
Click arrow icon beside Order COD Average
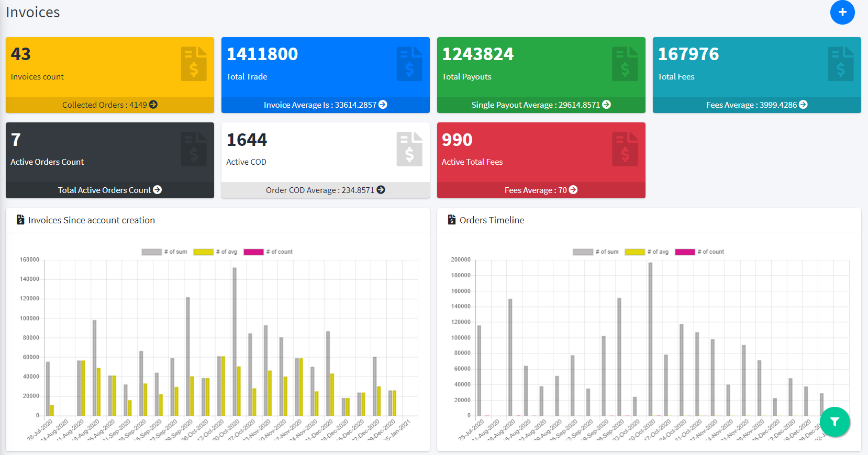(381, 190)
